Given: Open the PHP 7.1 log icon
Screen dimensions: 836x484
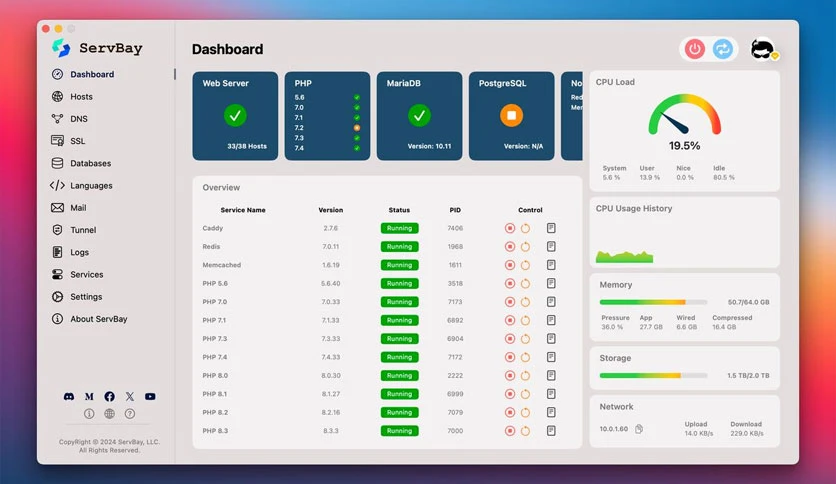Looking at the screenshot, I should tap(551, 320).
